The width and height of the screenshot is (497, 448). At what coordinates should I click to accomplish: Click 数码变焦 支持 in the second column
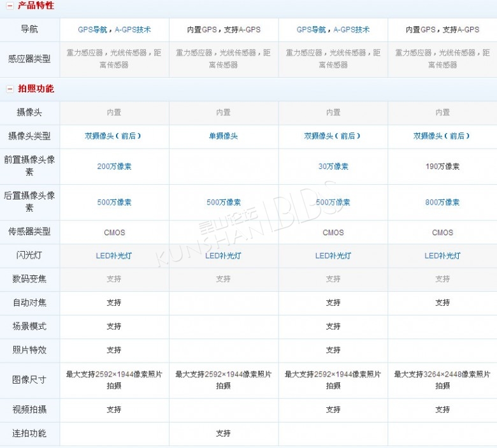[223, 279]
